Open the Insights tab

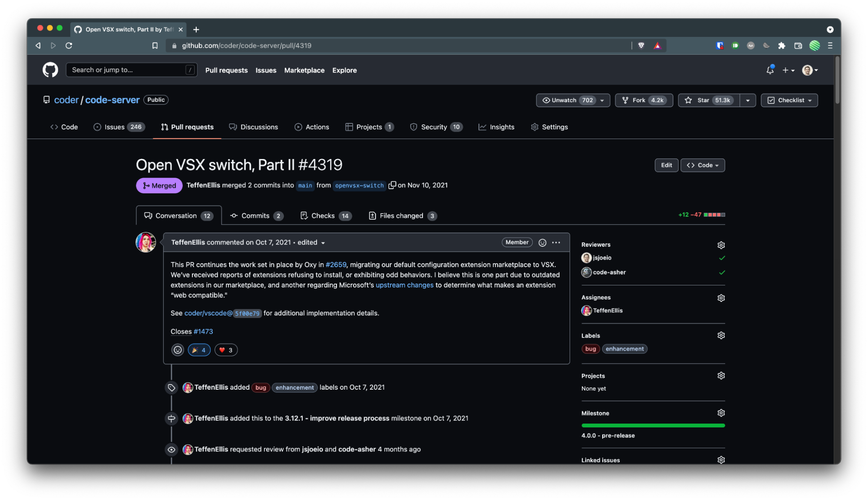click(496, 127)
